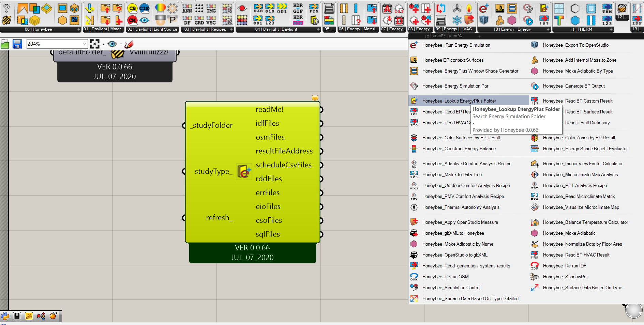The image size is (644, 325).
Task: Click Honeybee_Energy Shade Benefit Evaluator icon
Action: point(535,149)
